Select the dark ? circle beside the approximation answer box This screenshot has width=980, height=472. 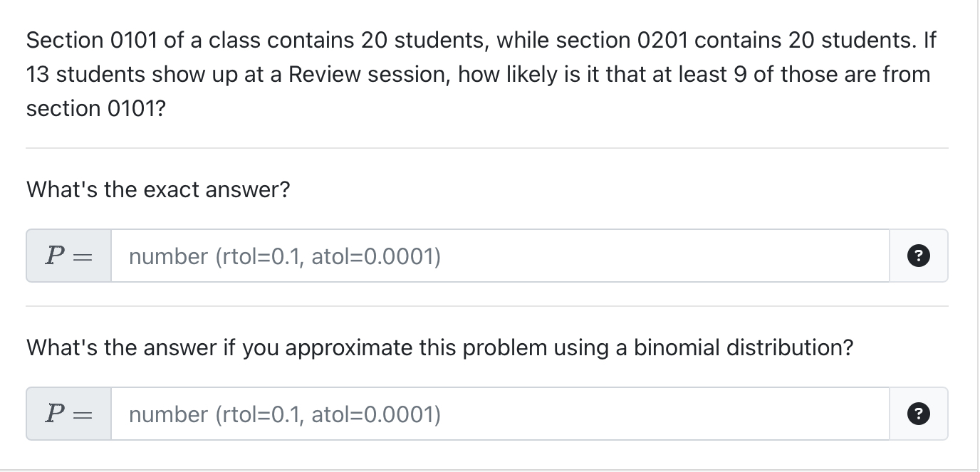(x=918, y=414)
